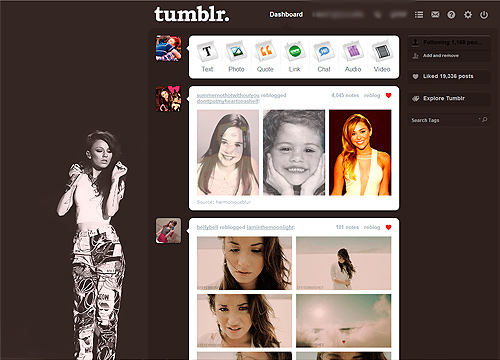Open the blonde woman in white dress photo
Image resolution: width=500 pixels, height=360 pixels.
[360, 153]
